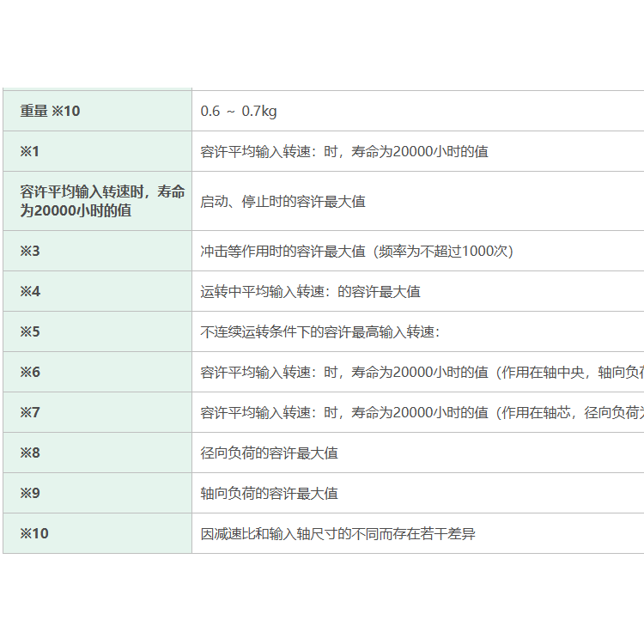Select the 轴向负荷的容许最大值 text

[269, 493]
